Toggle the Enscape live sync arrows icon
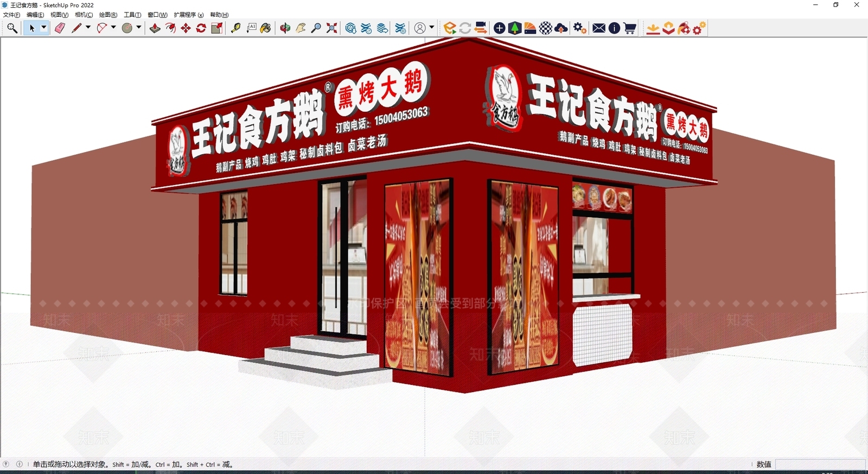Viewport: 868px width, 474px height. (x=465, y=28)
